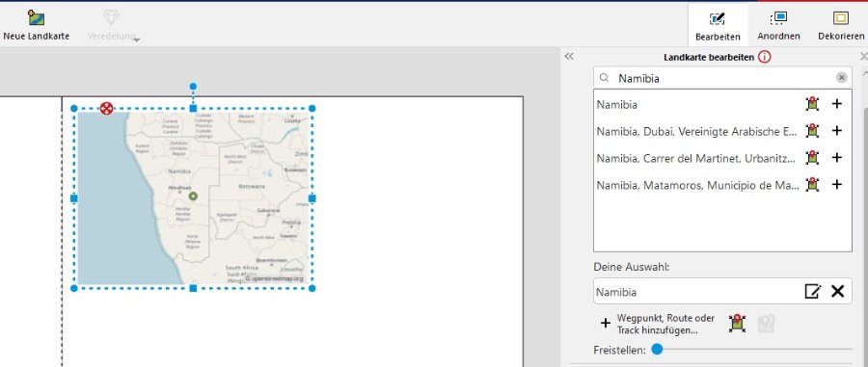
Task: Select the Namibia, Dubai search result
Action: pos(697,131)
